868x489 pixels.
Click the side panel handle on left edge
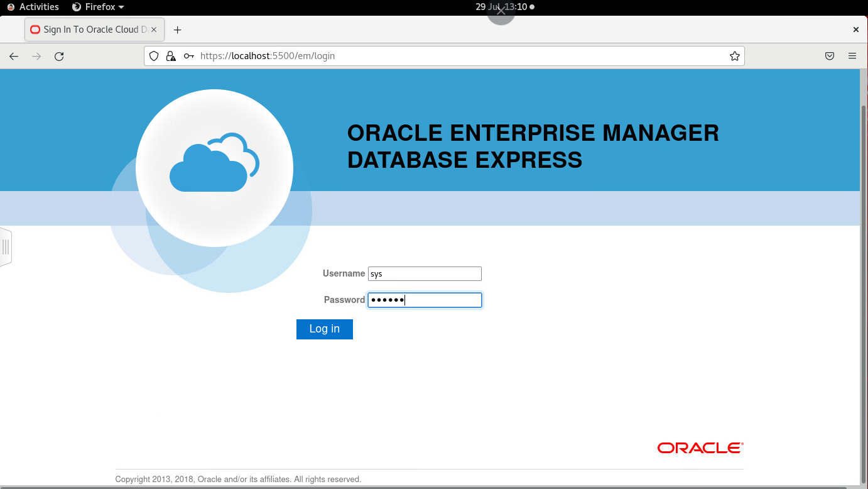coord(6,247)
